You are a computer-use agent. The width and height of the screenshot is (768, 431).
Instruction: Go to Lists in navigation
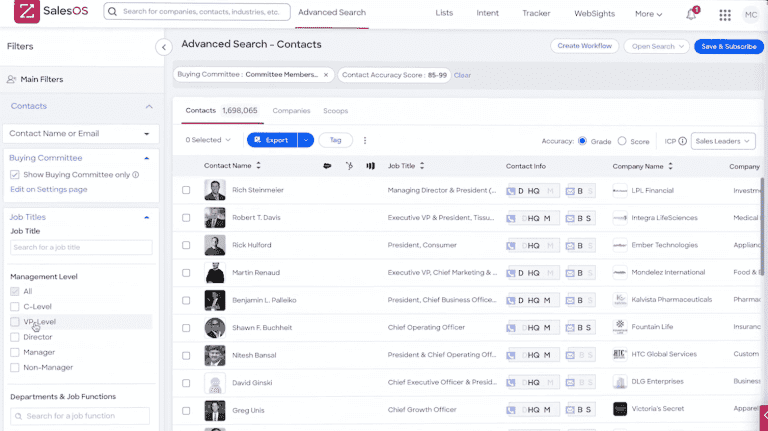(444, 13)
